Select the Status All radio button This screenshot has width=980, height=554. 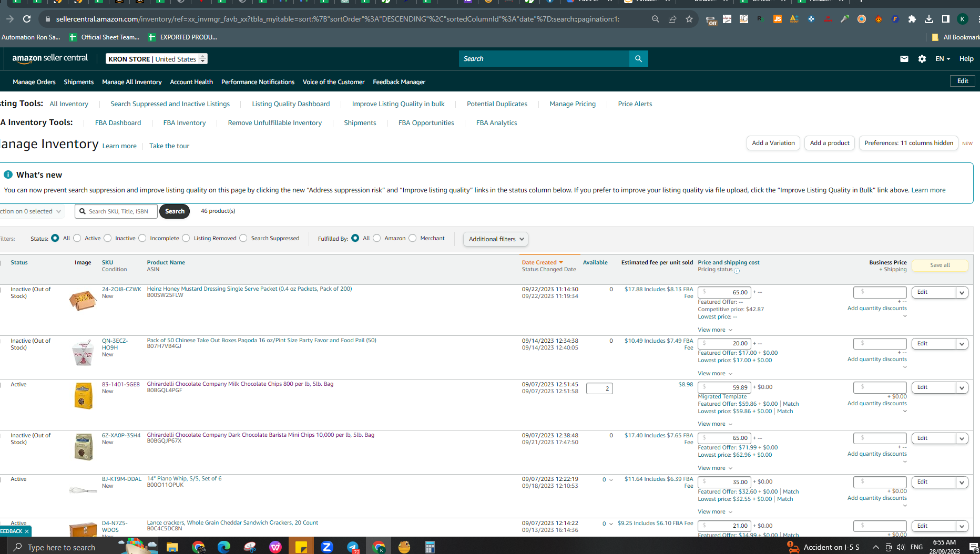[55, 238]
